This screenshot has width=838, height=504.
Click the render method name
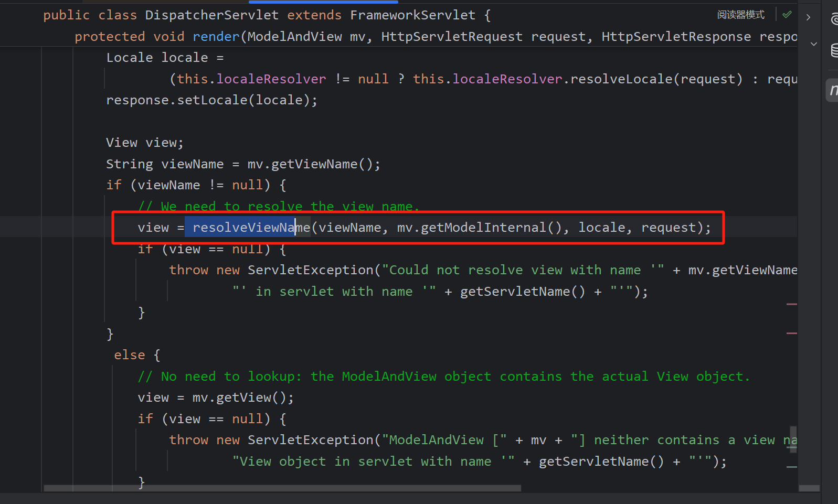click(216, 37)
